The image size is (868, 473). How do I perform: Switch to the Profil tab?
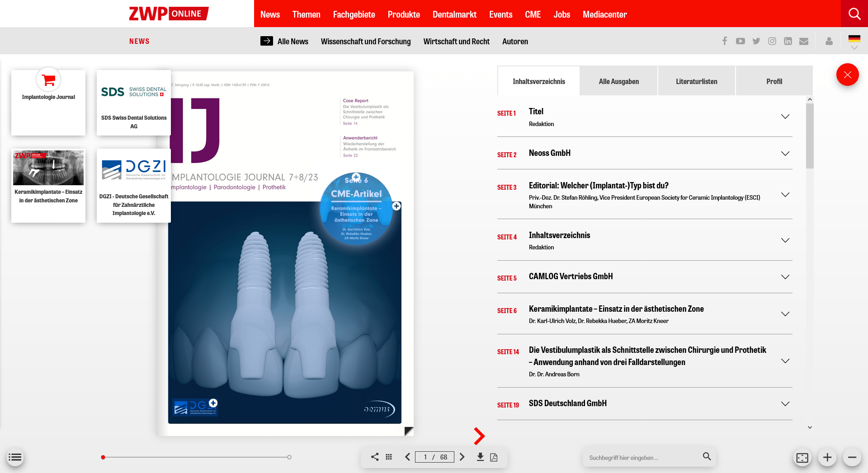774,81
